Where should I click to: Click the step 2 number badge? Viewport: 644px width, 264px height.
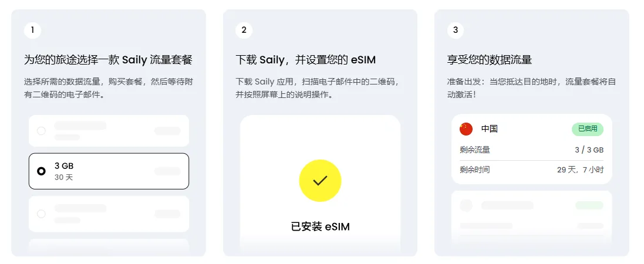(x=244, y=30)
